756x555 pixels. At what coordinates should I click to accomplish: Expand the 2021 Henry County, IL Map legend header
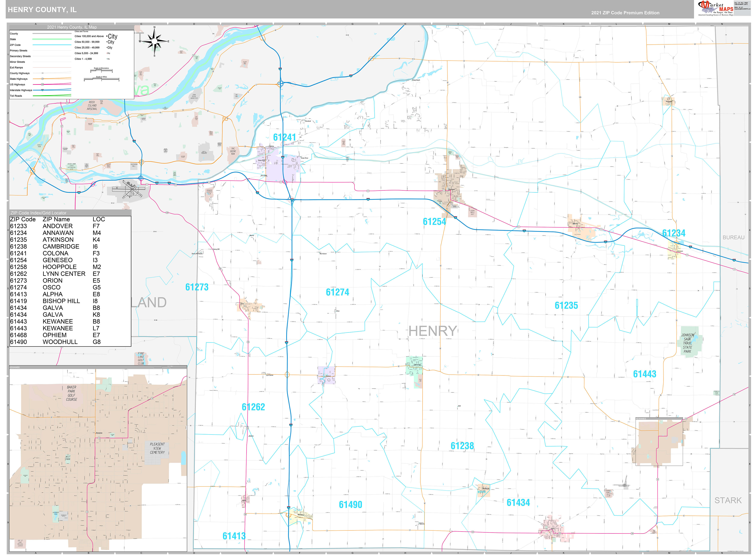click(x=72, y=27)
